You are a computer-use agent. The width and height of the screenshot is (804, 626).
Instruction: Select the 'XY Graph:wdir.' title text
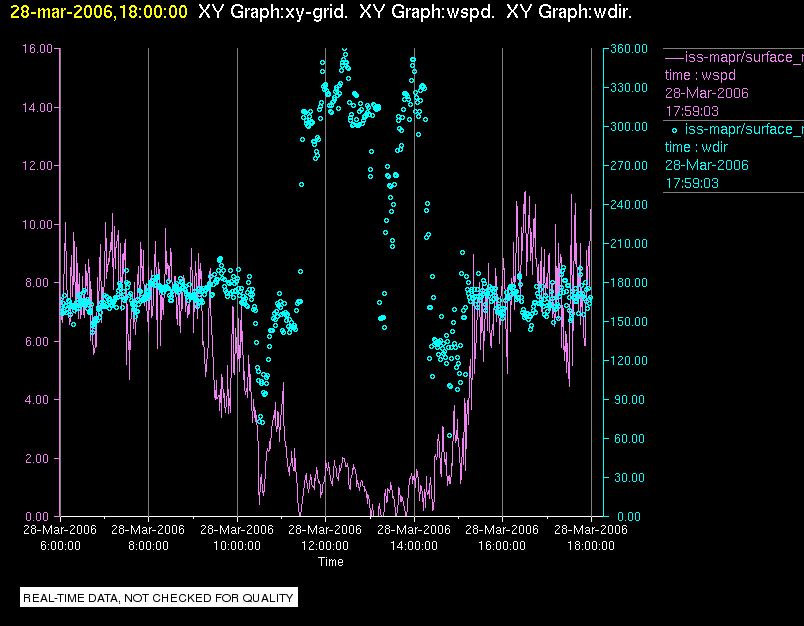pos(569,12)
